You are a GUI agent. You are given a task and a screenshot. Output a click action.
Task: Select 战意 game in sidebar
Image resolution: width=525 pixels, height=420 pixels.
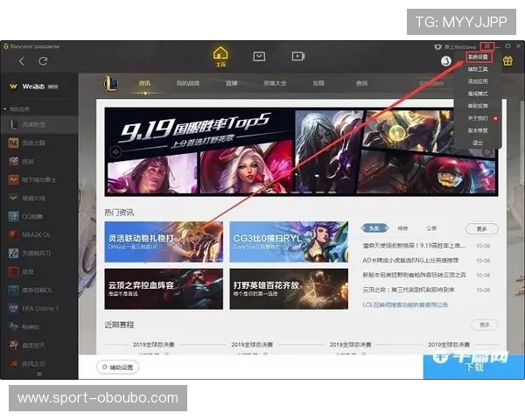point(39,271)
